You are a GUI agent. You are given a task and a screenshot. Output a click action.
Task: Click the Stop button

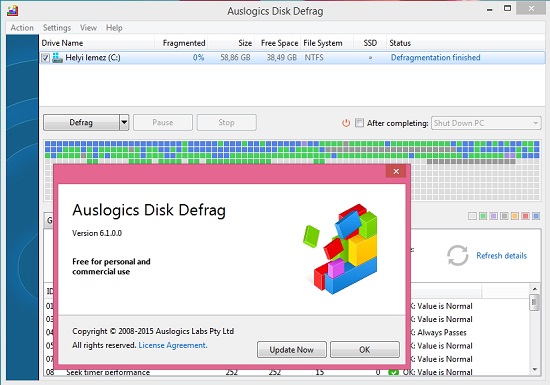(226, 122)
